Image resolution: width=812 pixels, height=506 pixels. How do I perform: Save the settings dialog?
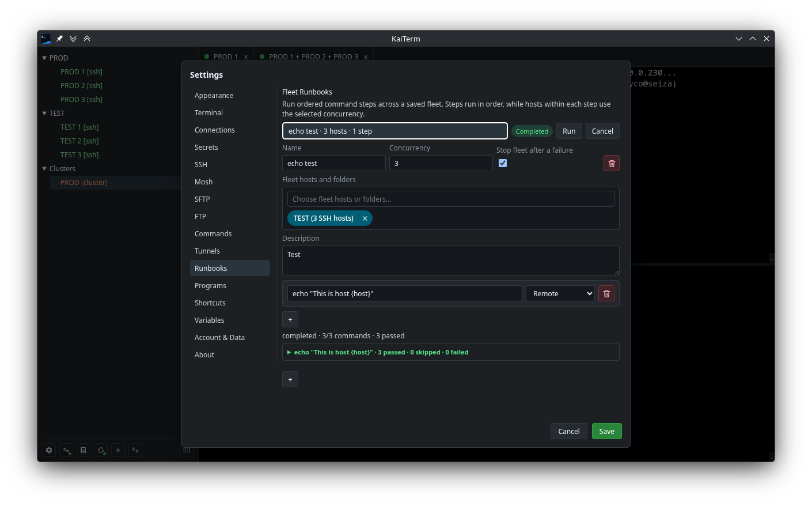607,432
